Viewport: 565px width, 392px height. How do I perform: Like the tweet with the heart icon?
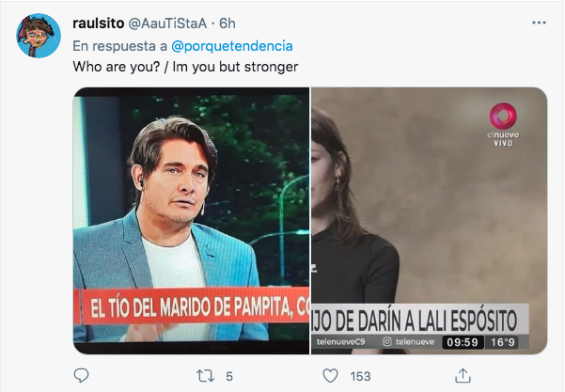[x=330, y=376]
